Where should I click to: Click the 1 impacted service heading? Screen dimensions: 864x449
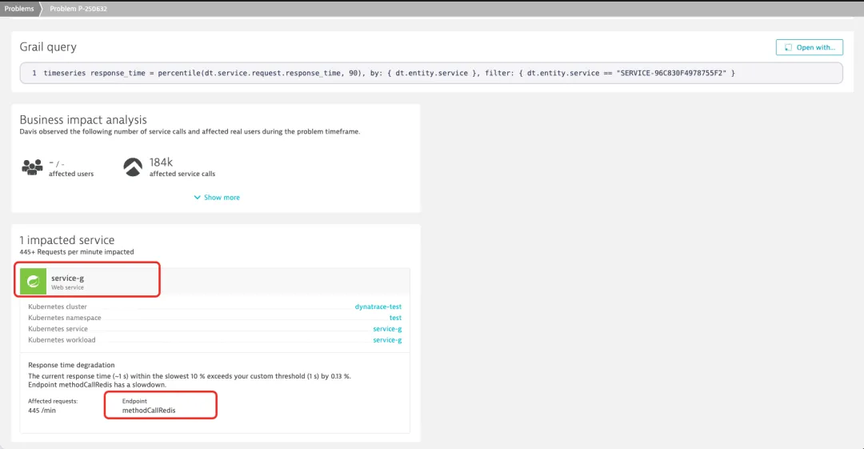tap(67, 240)
